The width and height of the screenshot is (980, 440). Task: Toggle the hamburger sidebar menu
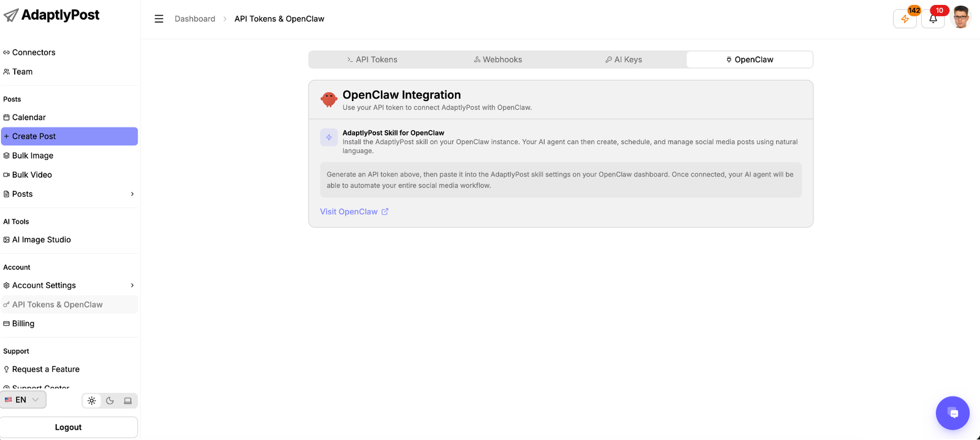(159, 19)
